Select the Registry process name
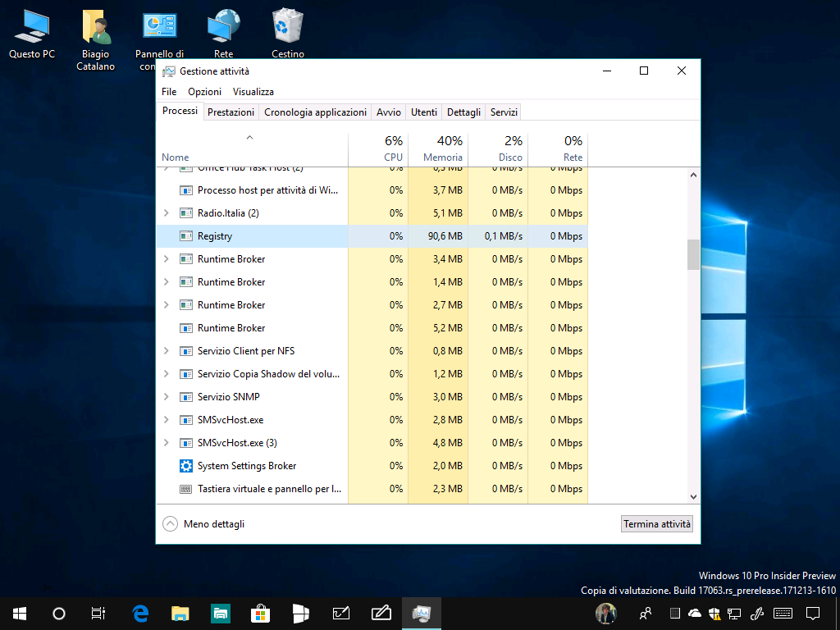 point(215,236)
